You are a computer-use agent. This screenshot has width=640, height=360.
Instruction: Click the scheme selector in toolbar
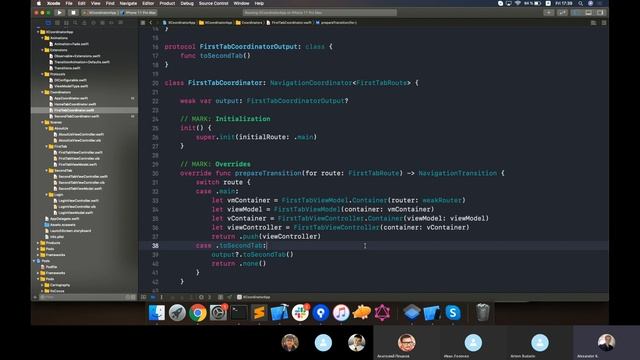coord(100,13)
